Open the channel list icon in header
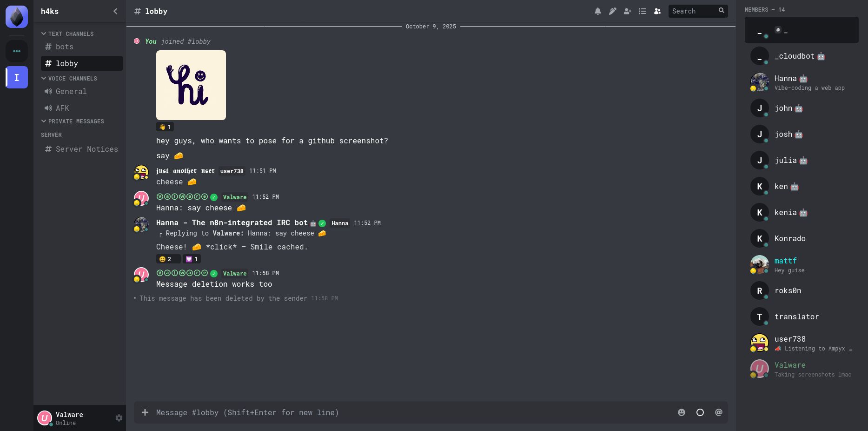Image resolution: width=868 pixels, height=431 pixels. 642,11
